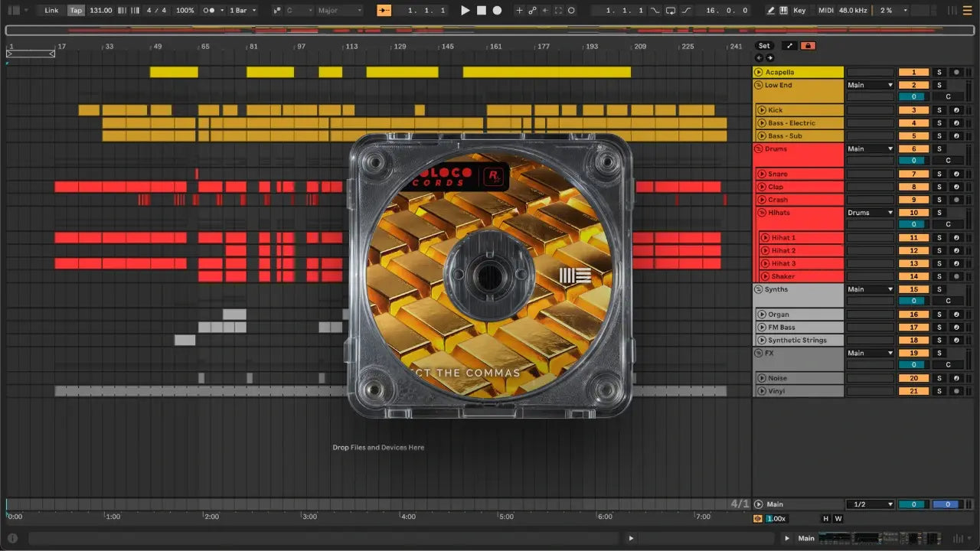980x551 pixels.
Task: Open the 1 Bar quantization dropdown
Action: pos(243,11)
